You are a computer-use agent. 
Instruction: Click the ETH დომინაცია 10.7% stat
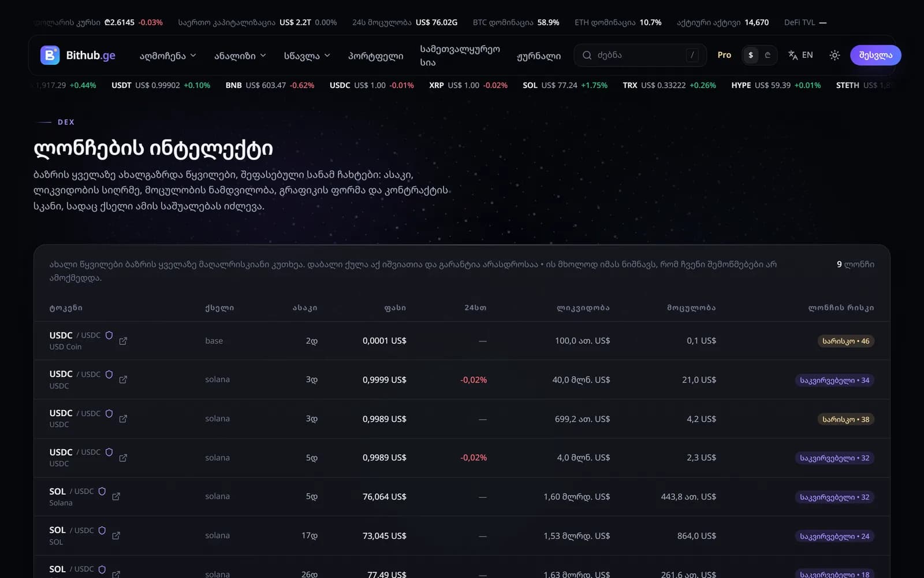point(618,23)
